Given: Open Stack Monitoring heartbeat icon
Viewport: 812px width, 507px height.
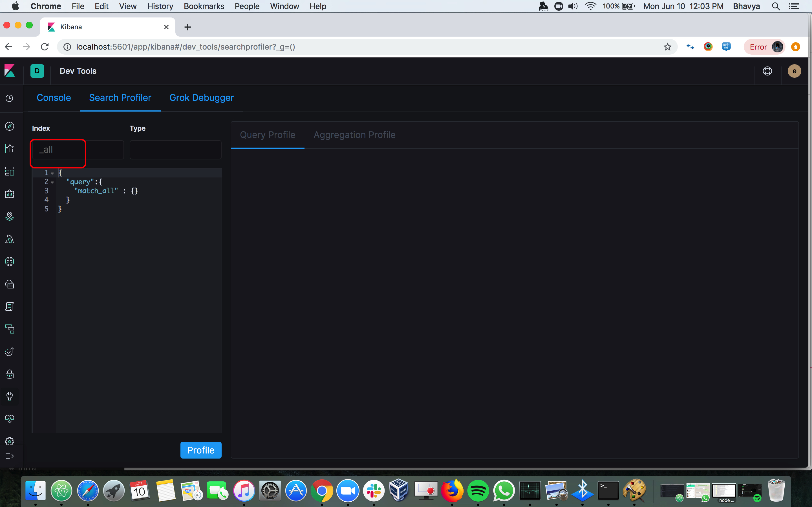Looking at the screenshot, I should [x=10, y=419].
